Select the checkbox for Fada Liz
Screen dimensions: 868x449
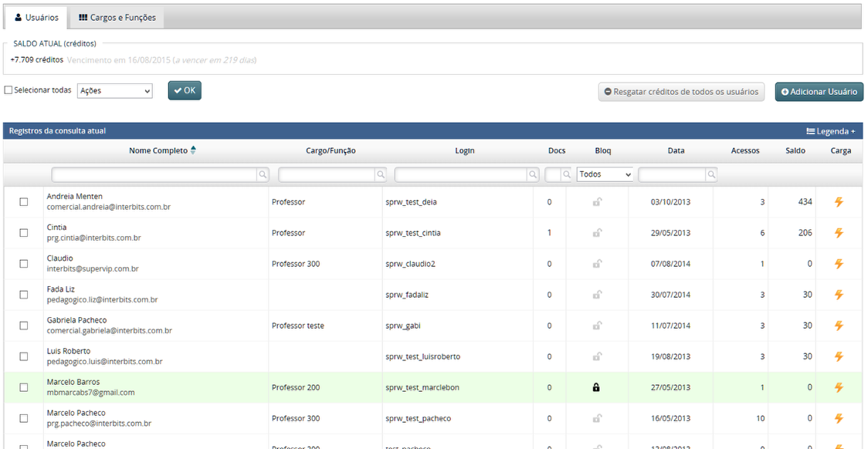[x=24, y=295]
